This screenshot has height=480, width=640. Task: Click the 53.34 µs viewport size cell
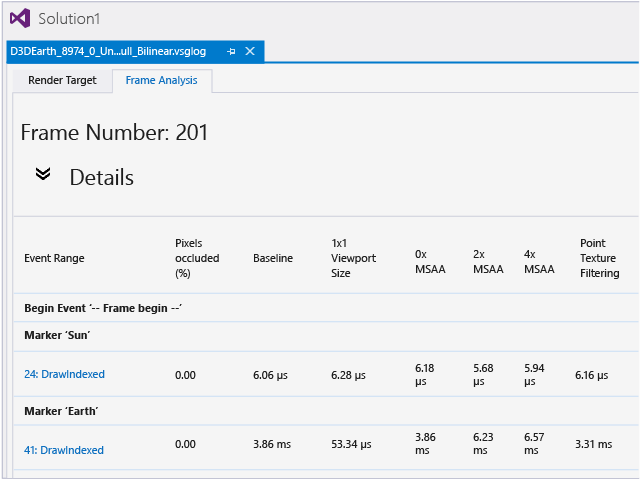coord(352,444)
